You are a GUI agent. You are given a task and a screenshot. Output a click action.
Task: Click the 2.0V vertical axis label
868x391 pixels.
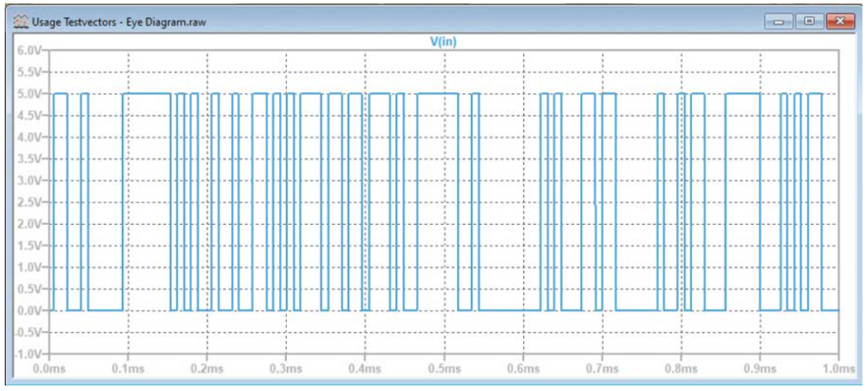(x=31, y=224)
